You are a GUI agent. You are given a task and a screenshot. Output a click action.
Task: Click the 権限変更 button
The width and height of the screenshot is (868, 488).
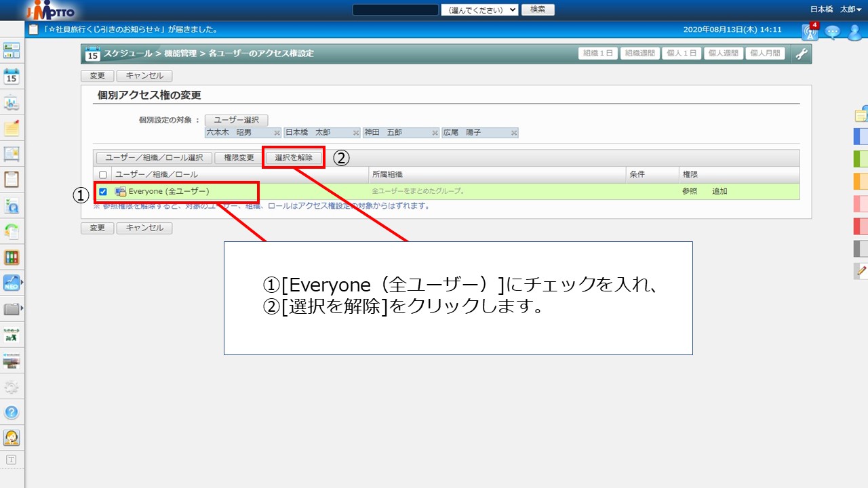point(239,158)
